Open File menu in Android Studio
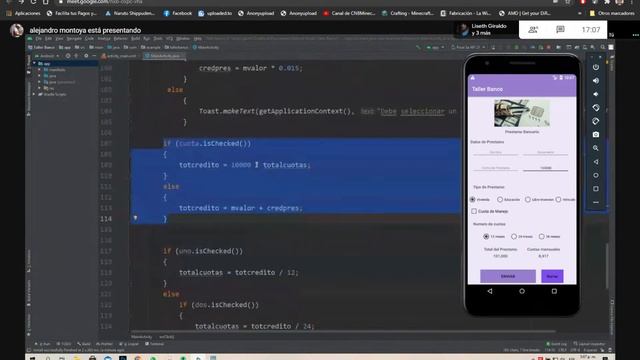Screen dimensions: 640x360 click(38, 39)
